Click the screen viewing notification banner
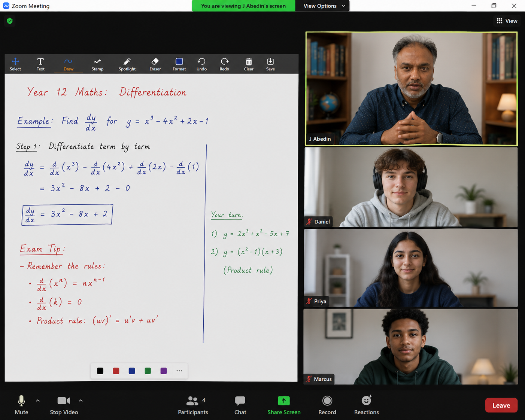Image resolution: width=525 pixels, height=420 pixels. (243, 6)
